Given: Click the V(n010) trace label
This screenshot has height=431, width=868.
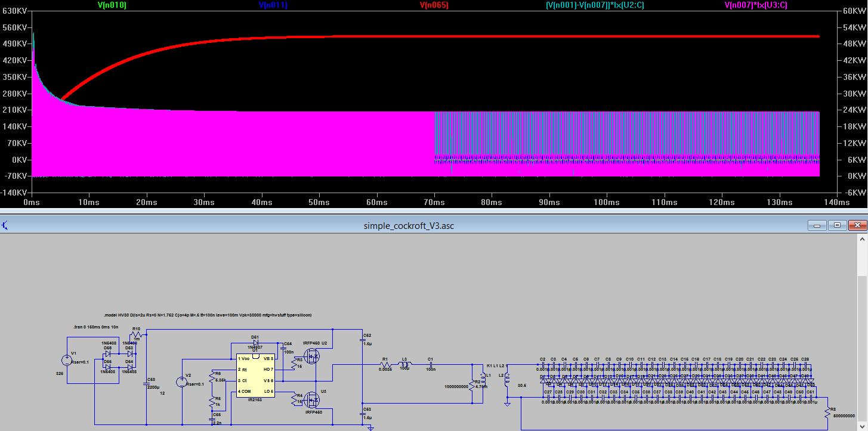Looking at the screenshot, I should point(112,5).
